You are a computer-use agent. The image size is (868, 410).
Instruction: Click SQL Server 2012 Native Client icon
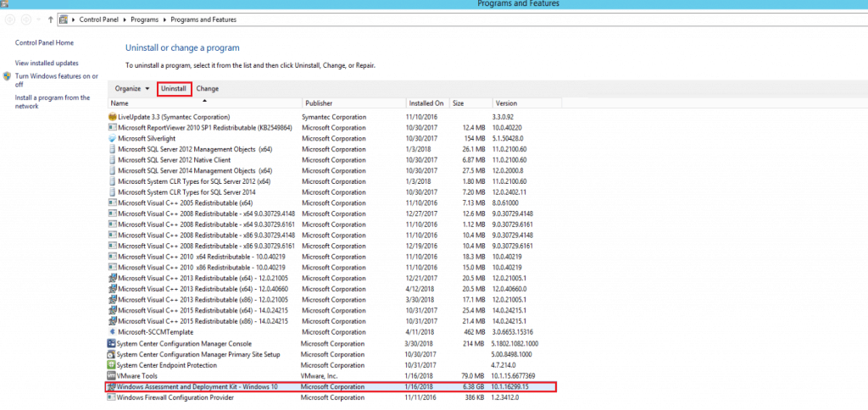(x=113, y=160)
